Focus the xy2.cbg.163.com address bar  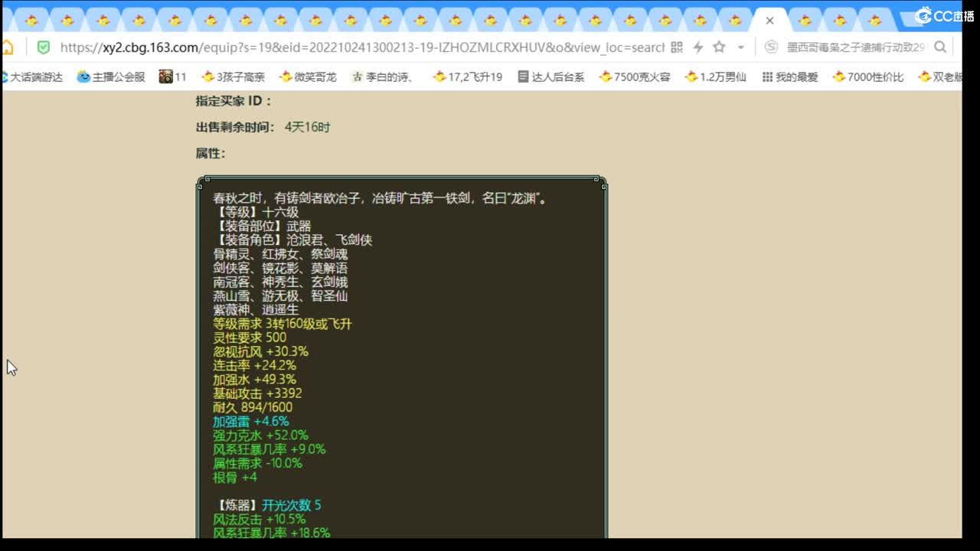(x=361, y=47)
